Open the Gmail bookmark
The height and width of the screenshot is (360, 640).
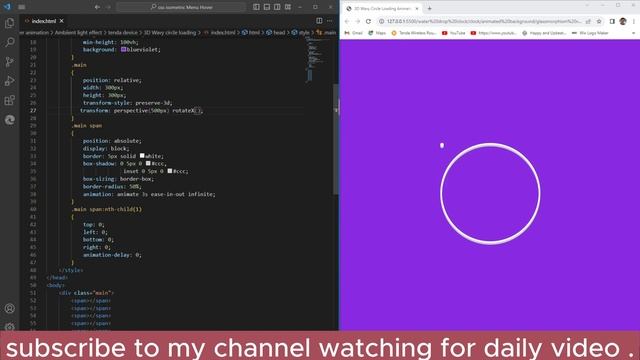click(353, 33)
